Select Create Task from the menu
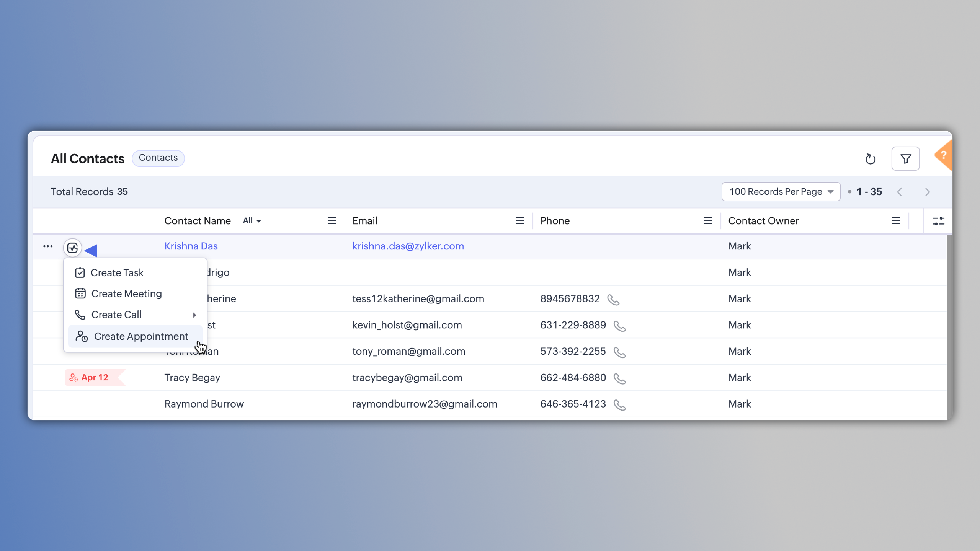This screenshot has width=980, height=551. coord(117,273)
